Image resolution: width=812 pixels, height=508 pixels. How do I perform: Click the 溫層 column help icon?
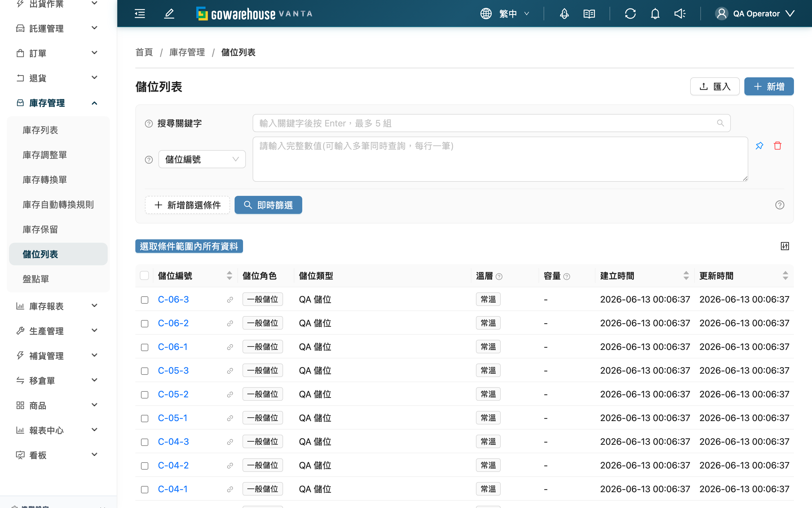coord(499,277)
